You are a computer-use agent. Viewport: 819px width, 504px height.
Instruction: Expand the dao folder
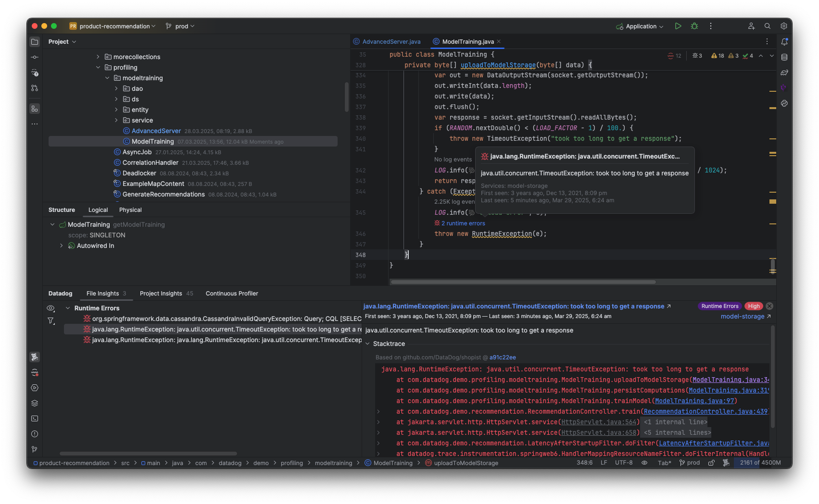116,88
